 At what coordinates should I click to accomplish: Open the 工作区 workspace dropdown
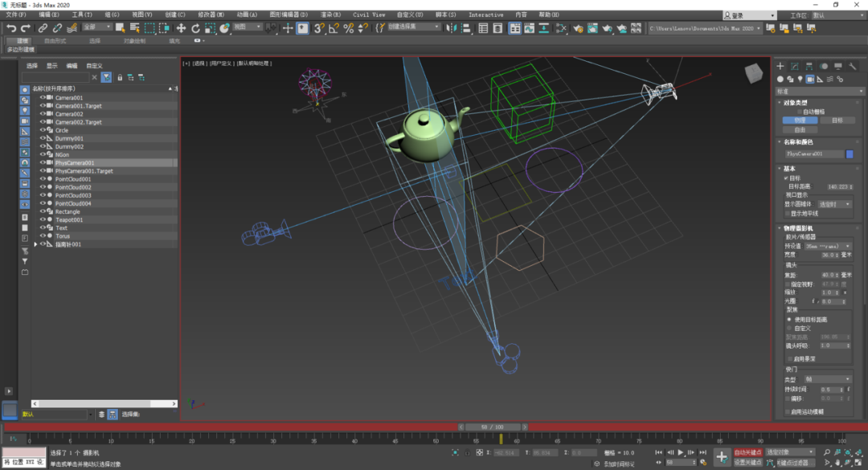(839, 15)
